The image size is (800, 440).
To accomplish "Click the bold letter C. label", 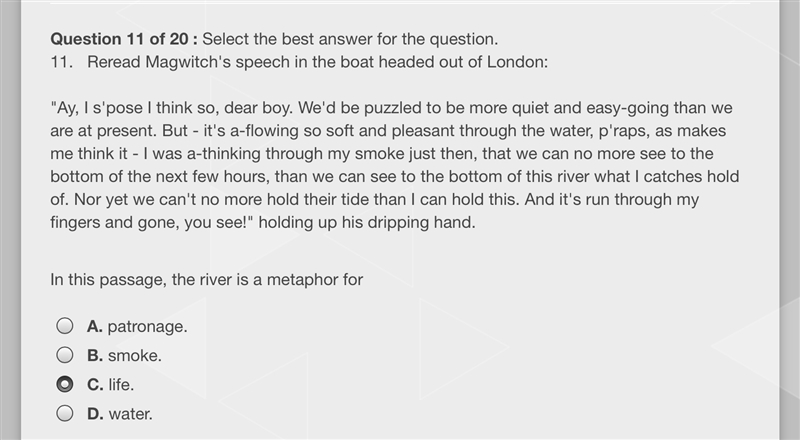I will pyautogui.click(x=95, y=384).
